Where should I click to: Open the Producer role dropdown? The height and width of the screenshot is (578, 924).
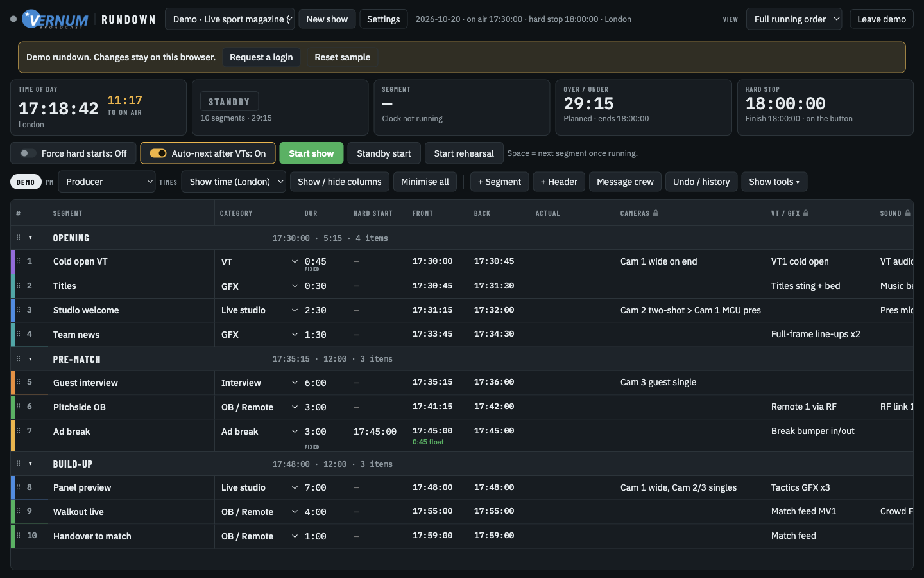tap(107, 182)
